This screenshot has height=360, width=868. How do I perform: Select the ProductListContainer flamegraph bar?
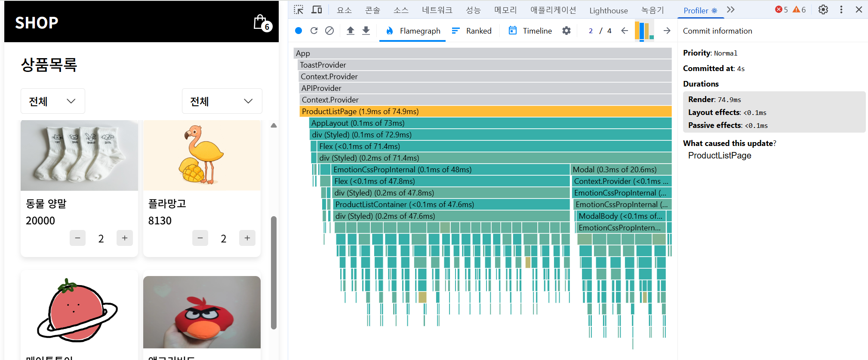pyautogui.click(x=452, y=205)
